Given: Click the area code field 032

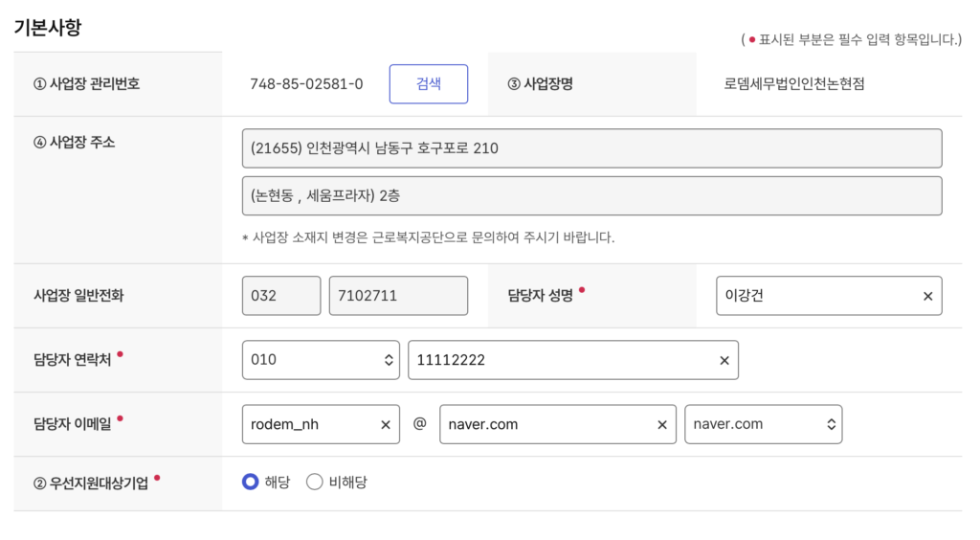Looking at the screenshot, I should click(x=281, y=296).
